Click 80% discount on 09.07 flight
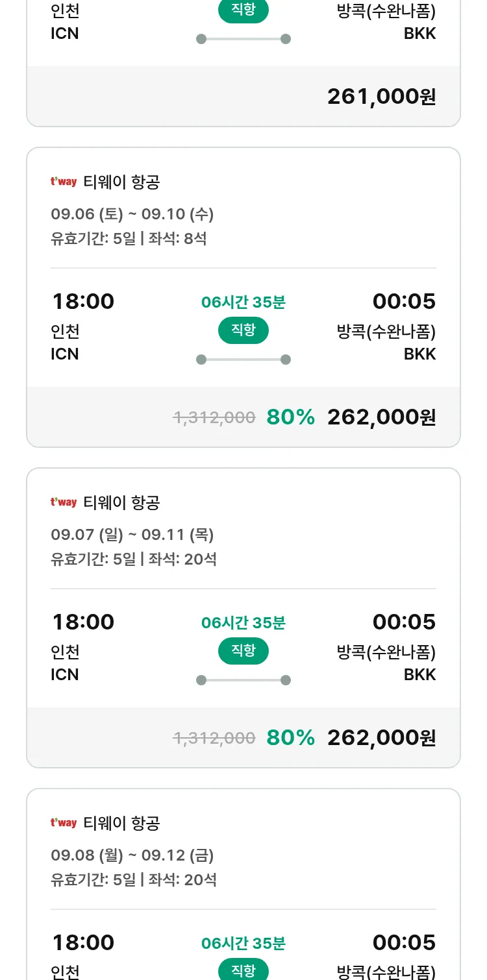The image size is (487, 980). coord(290,738)
